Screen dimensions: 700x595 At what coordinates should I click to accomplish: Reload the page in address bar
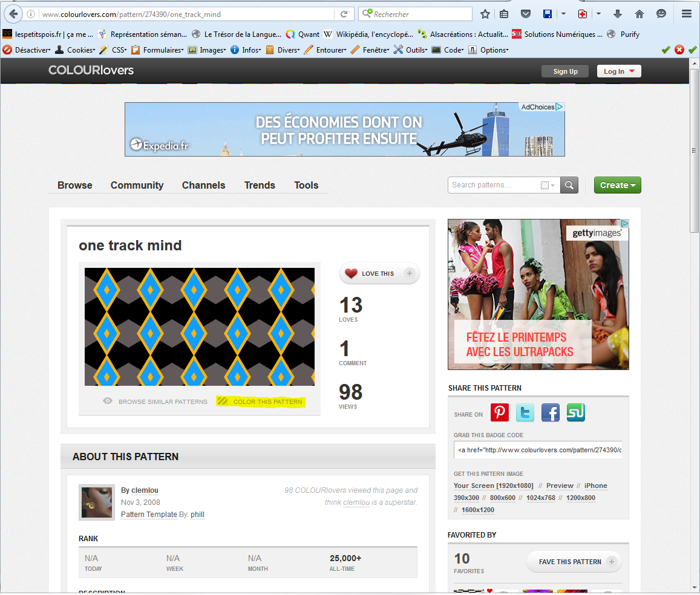pyautogui.click(x=344, y=14)
